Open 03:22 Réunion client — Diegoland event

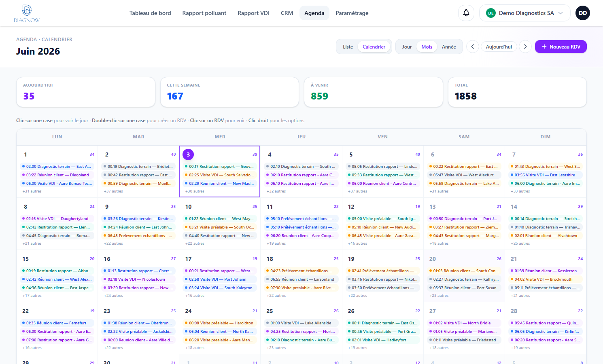click(57, 175)
